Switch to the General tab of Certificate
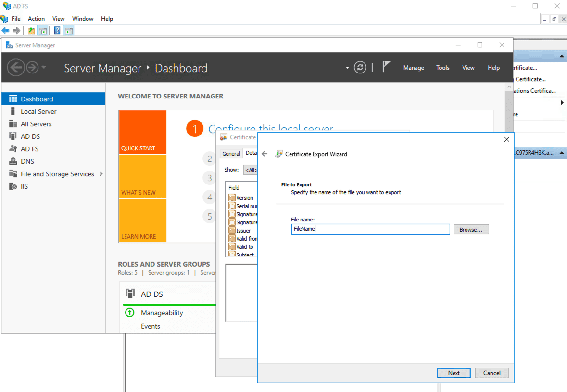The width and height of the screenshot is (567, 392). pyautogui.click(x=231, y=153)
